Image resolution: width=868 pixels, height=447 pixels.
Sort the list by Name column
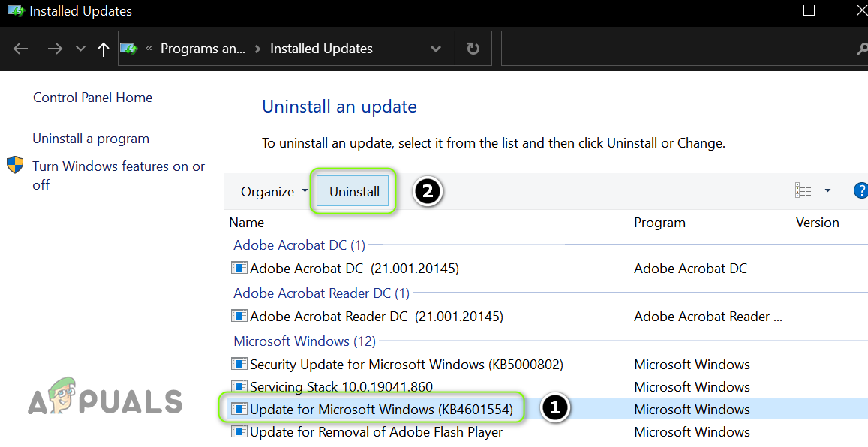[x=247, y=223]
